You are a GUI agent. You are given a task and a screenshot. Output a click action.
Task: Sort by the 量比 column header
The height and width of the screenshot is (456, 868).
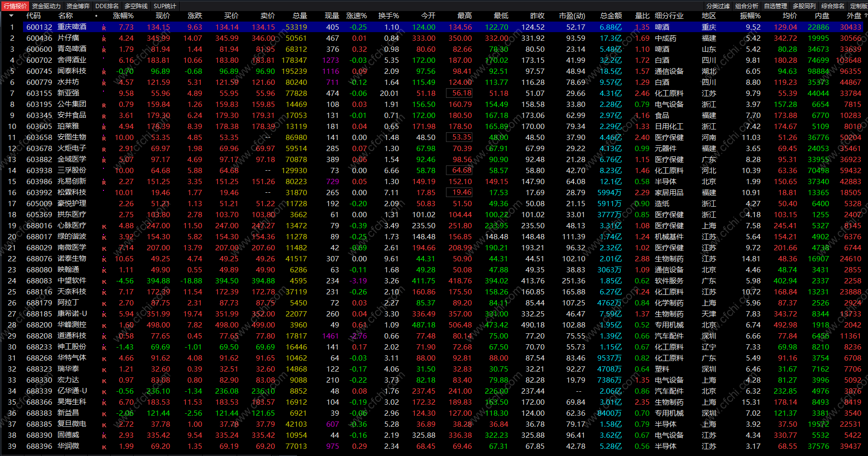point(642,16)
